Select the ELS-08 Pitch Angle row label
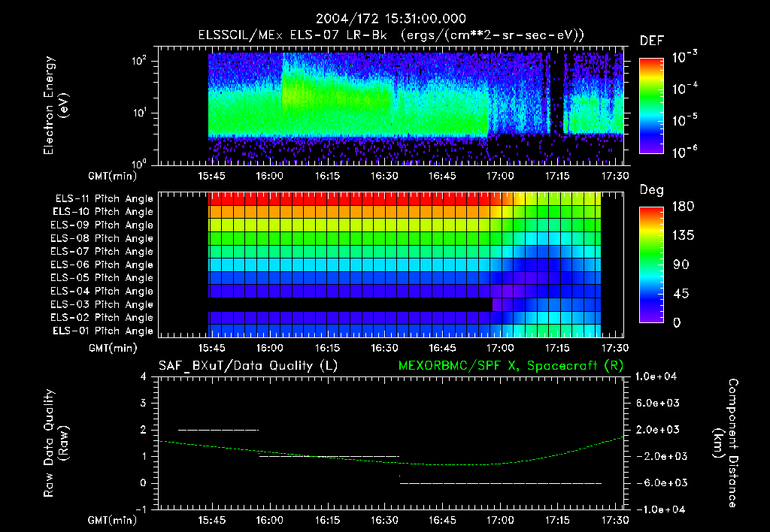 (102, 238)
